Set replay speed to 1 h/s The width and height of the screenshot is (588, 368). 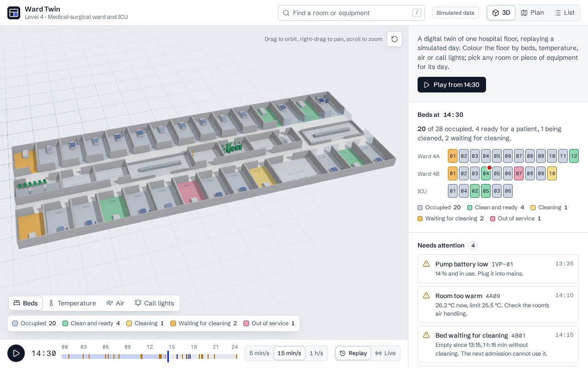click(316, 353)
